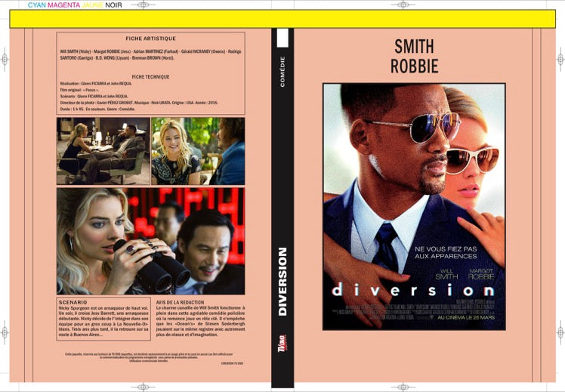Select the yellow color bar at top
The image size is (565, 392).
[x=282, y=19]
